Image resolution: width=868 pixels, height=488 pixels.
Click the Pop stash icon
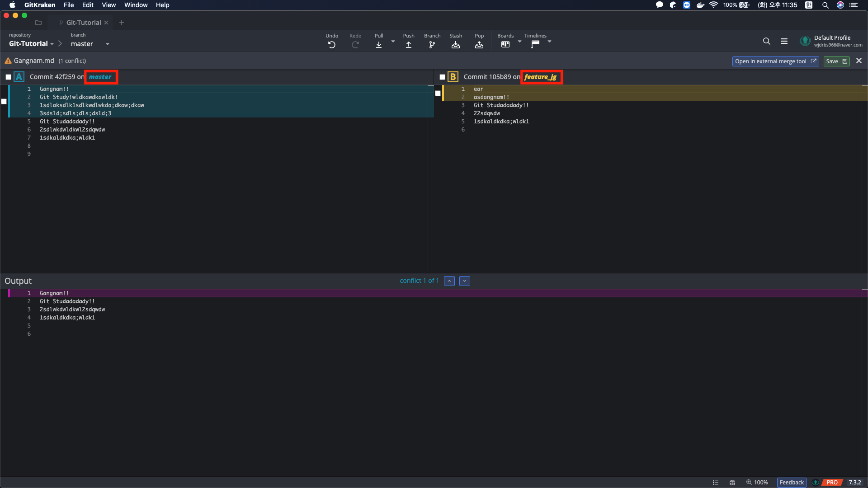(x=479, y=45)
